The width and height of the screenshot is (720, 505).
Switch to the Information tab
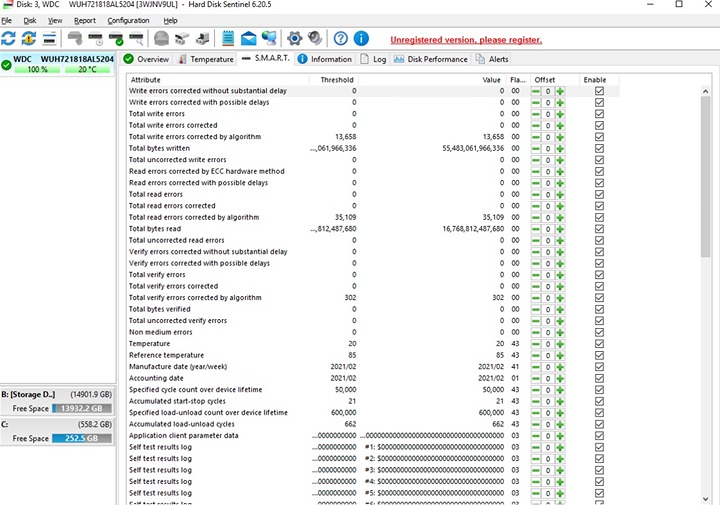325,59
